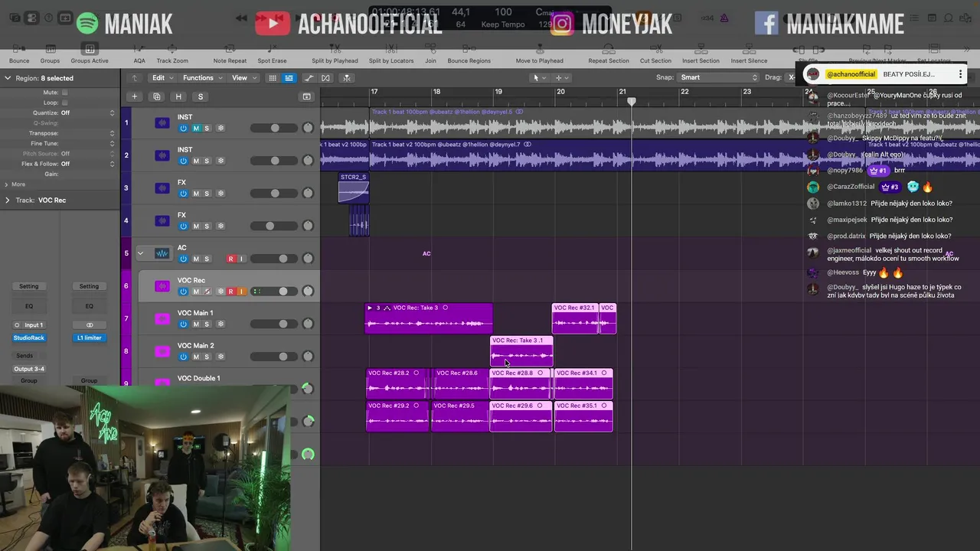The image size is (980, 551).
Task: Open the marquee secondary tool dropdown
Action: pos(561,77)
